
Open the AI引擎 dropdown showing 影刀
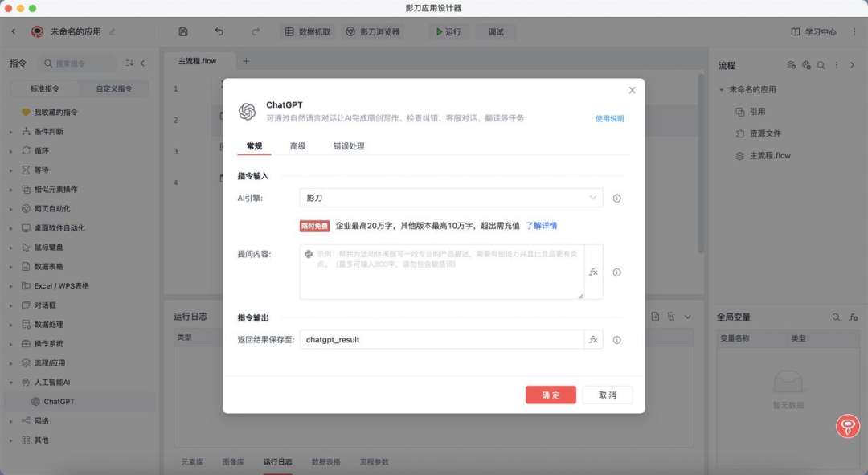click(x=451, y=198)
